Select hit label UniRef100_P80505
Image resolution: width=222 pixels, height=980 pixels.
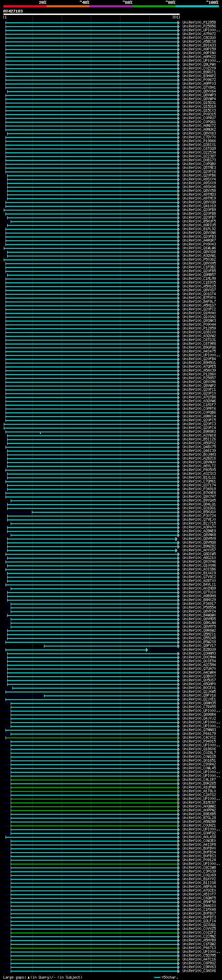click(x=199, y=470)
